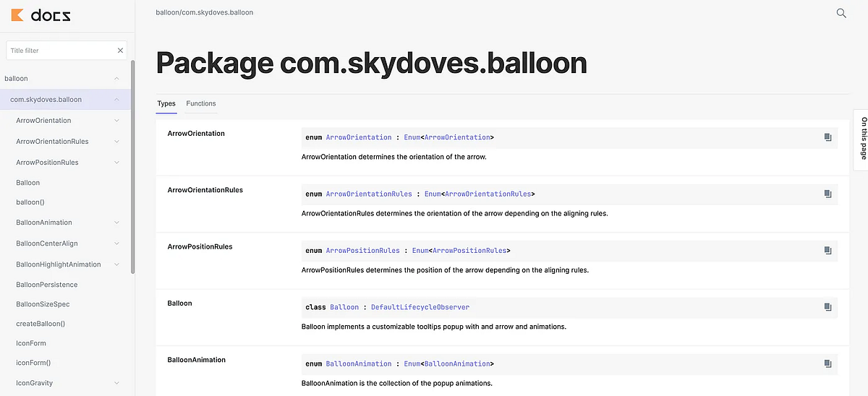Viewport: 868px width, 396px height.
Task: Click the sidebar vertical scrollbar
Action: coord(132,166)
